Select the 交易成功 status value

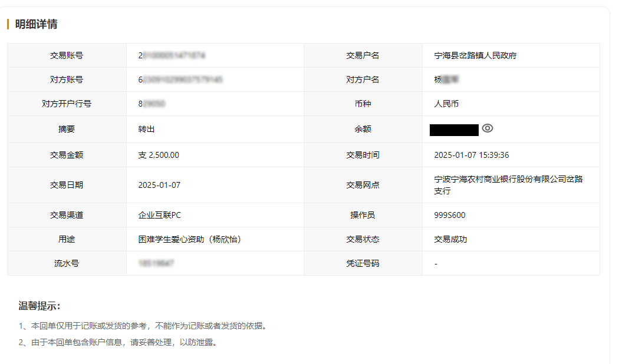tap(450, 239)
